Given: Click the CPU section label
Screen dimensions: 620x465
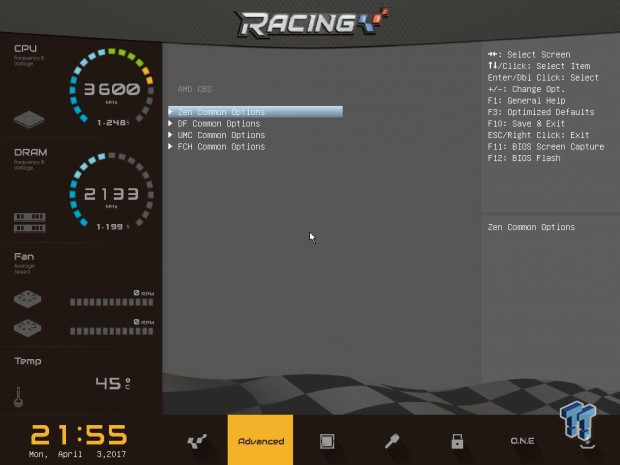Looking at the screenshot, I should click(25, 48).
